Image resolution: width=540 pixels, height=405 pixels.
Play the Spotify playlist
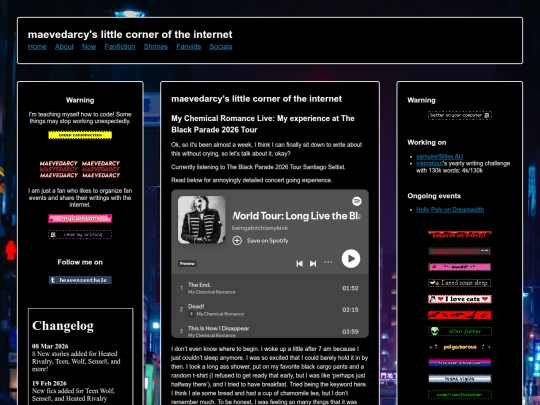(351, 259)
